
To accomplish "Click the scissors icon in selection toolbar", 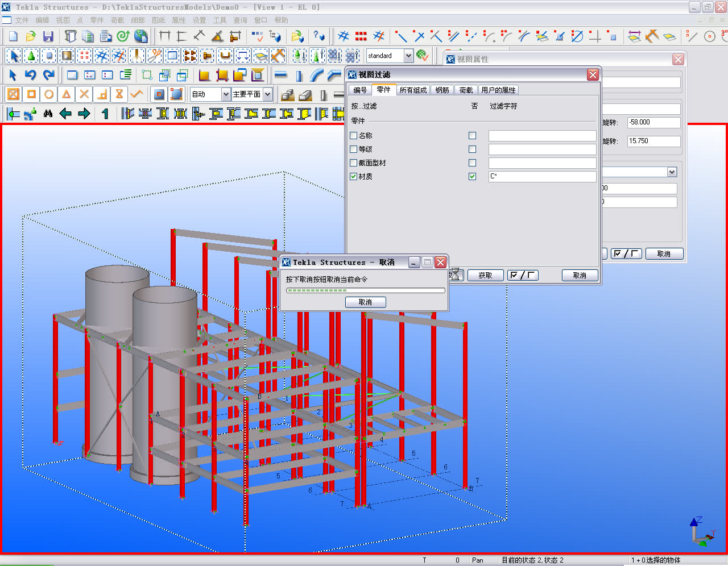I will 154,56.
